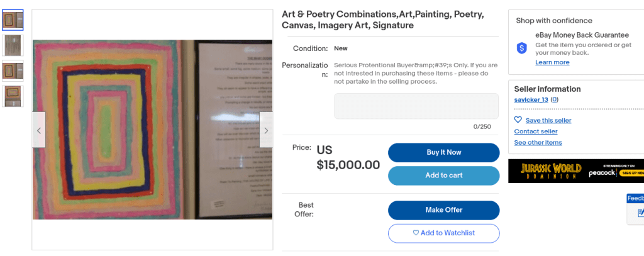Select the first image thumbnail

(13, 20)
